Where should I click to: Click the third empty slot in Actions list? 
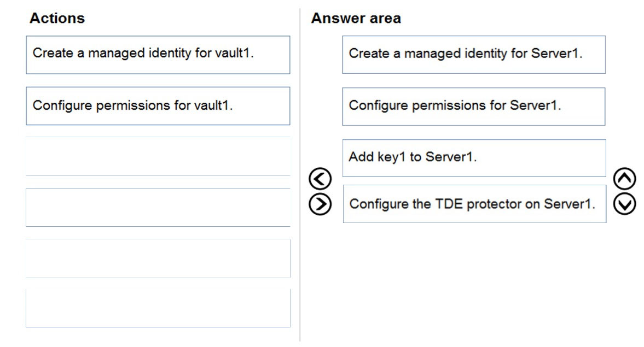(x=158, y=258)
